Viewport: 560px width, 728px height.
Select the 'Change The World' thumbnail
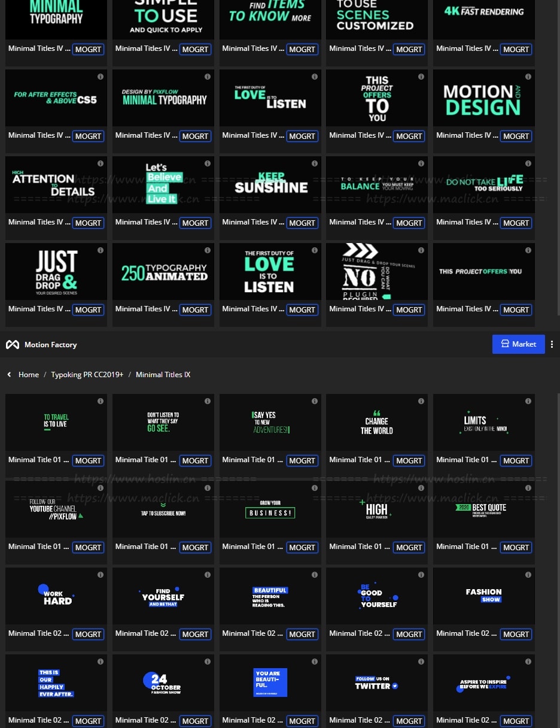tap(377, 422)
